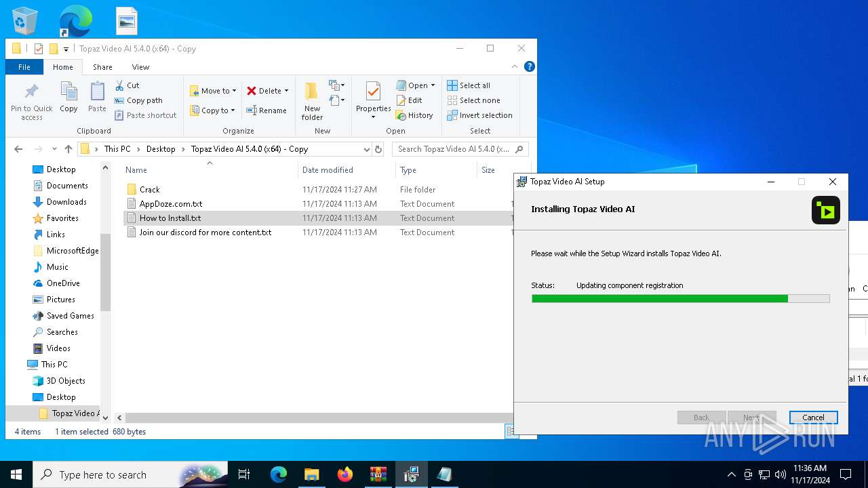Viewport: 868px width, 488px height.
Task: Switch to the View ribbon tab
Action: [x=140, y=67]
